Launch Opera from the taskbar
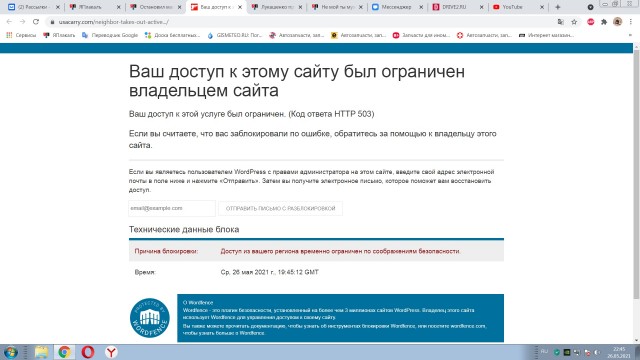640x360 pixels. pyautogui.click(x=88, y=352)
